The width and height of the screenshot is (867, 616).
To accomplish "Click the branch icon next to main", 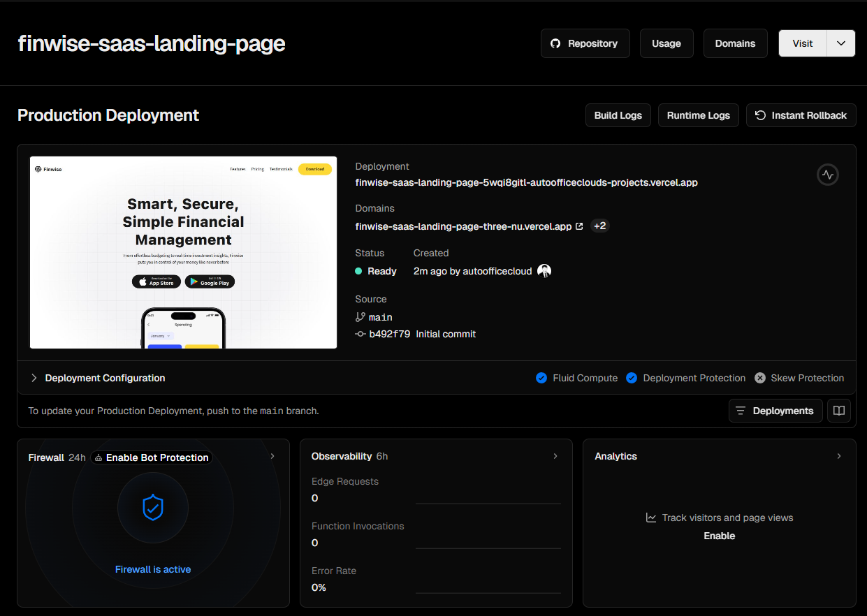I will click(360, 317).
